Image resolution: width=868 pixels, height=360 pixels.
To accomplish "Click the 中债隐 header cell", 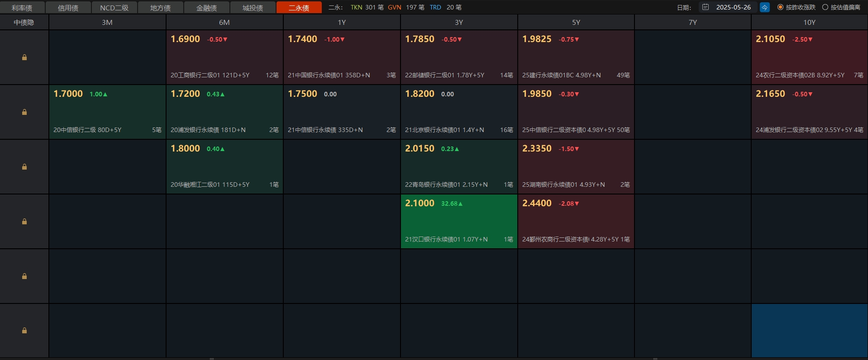I will (x=24, y=22).
